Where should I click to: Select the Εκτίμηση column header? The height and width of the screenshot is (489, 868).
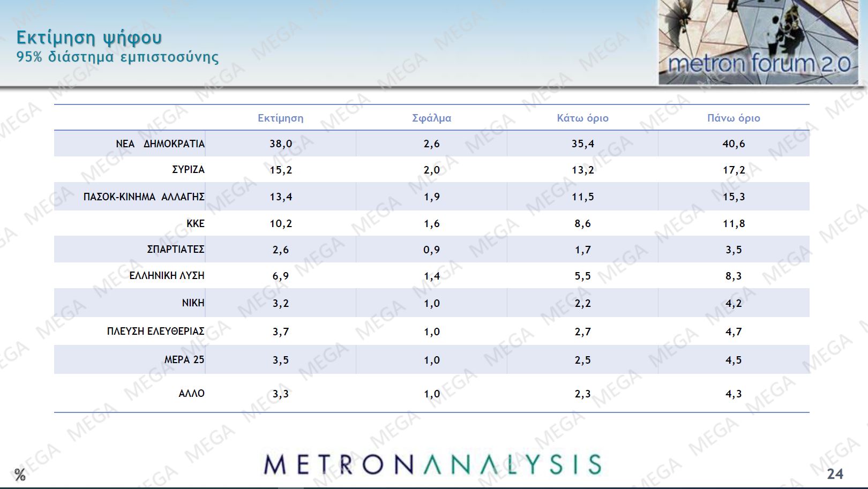[x=280, y=118]
